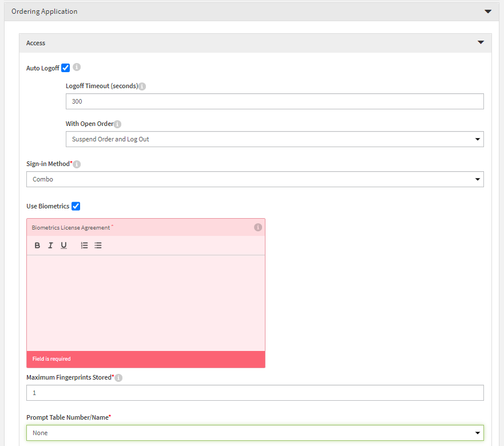
Task: Toggle bold formatting in the license agreement editor
Action: 37,245
